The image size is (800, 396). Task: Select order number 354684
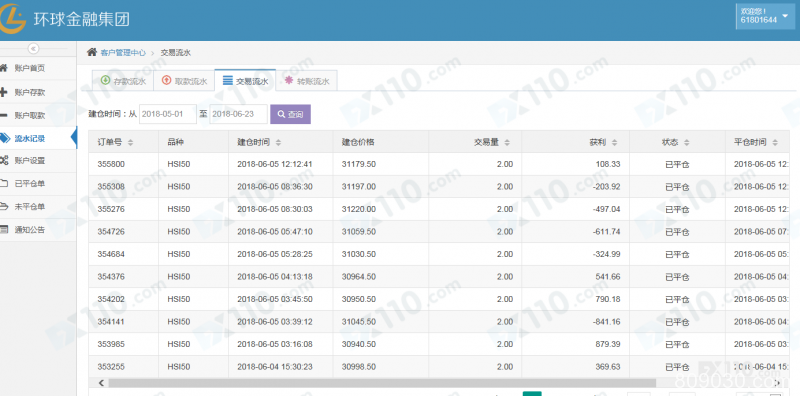tap(111, 254)
